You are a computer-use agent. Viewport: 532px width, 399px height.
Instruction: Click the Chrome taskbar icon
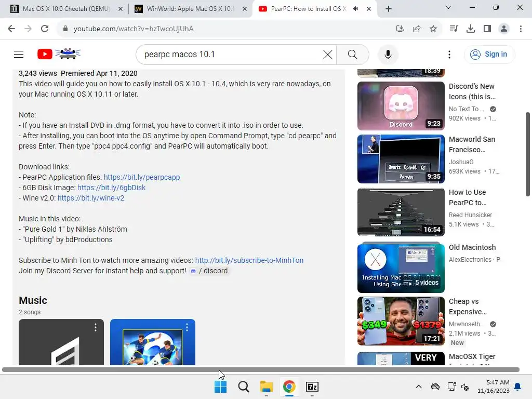[x=289, y=387]
